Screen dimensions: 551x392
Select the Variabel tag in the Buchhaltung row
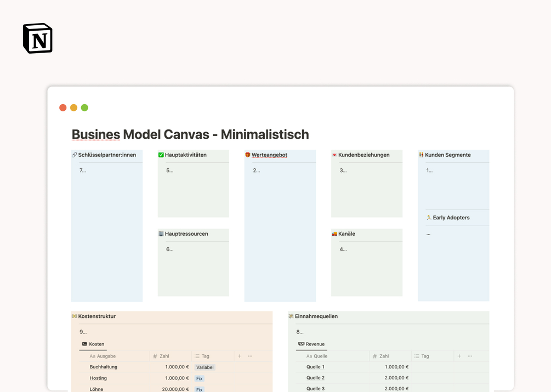[x=205, y=367]
